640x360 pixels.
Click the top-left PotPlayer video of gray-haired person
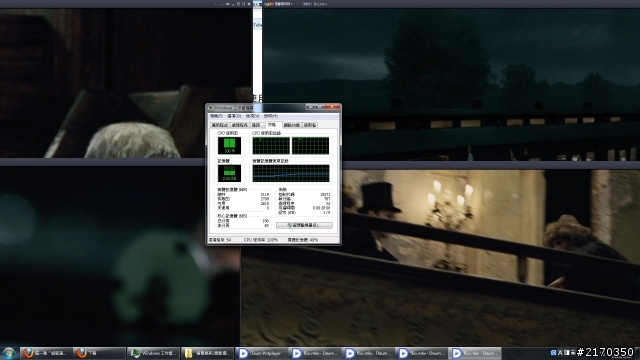[126, 83]
